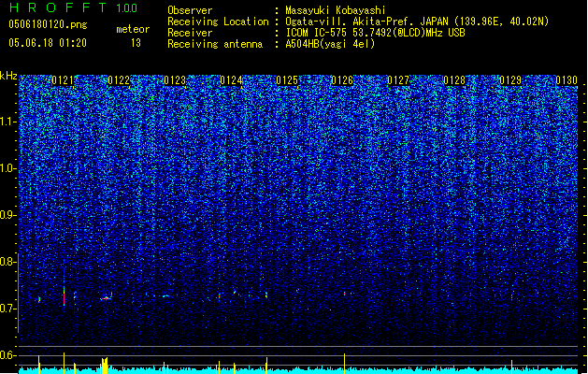Click the 0130 time marker
Viewport: 588px width, 374px height.
(x=566, y=80)
